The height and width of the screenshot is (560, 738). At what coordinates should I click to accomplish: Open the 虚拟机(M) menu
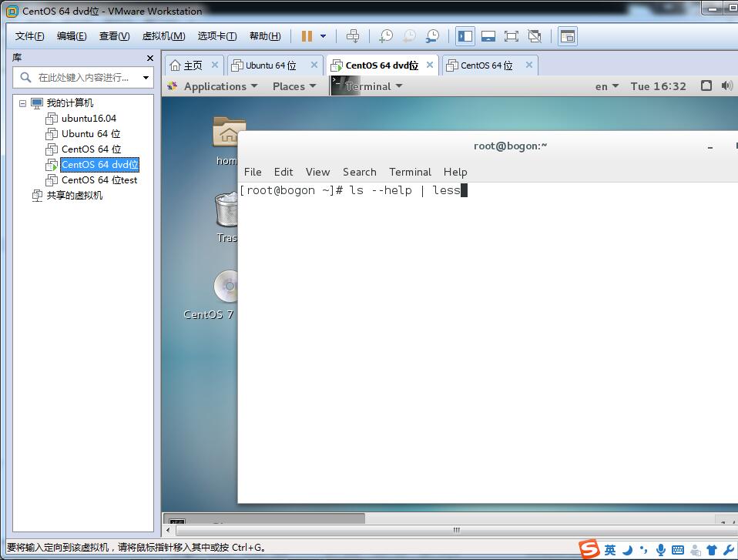click(163, 36)
